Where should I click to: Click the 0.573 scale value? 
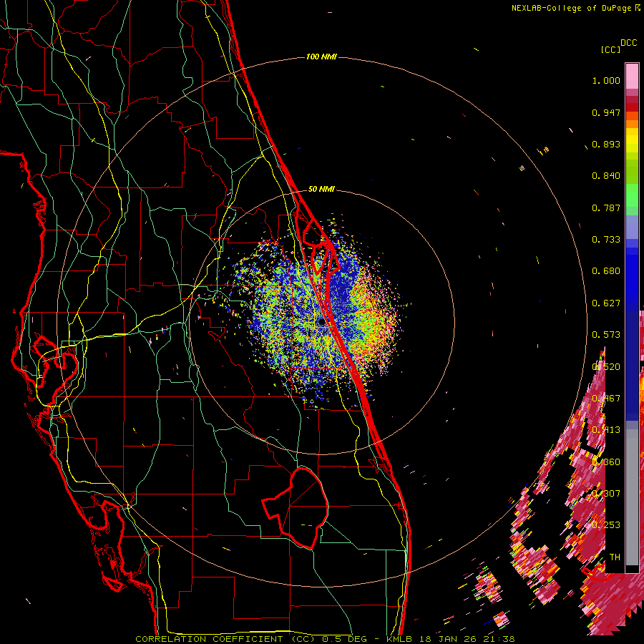click(x=606, y=335)
